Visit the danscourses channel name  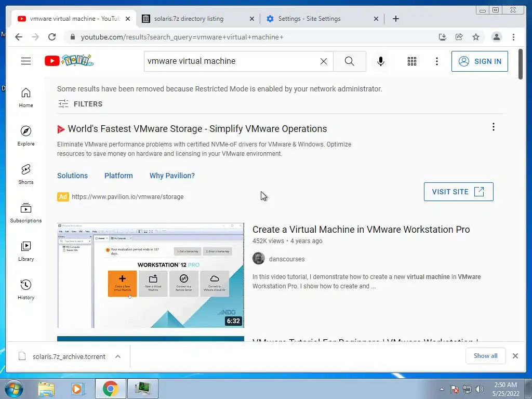[x=287, y=259]
